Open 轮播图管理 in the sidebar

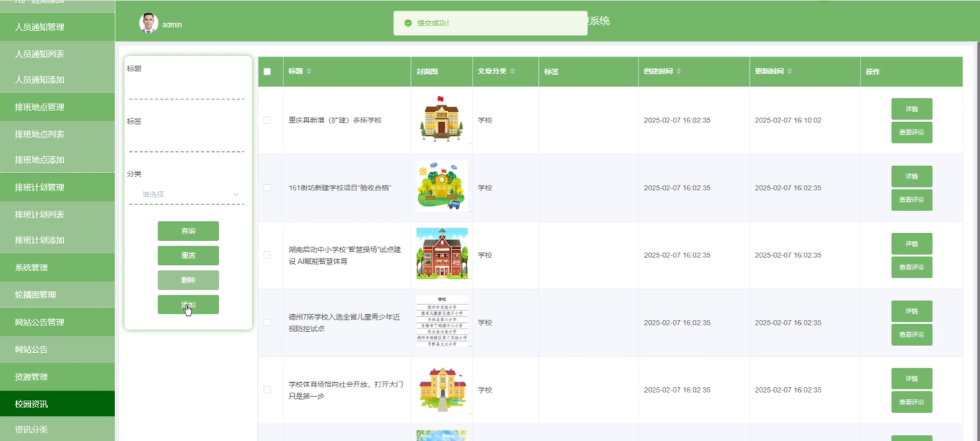[35, 295]
